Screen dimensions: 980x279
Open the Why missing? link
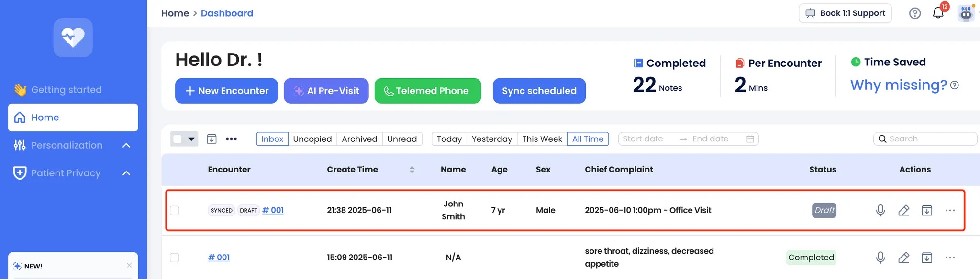[899, 85]
